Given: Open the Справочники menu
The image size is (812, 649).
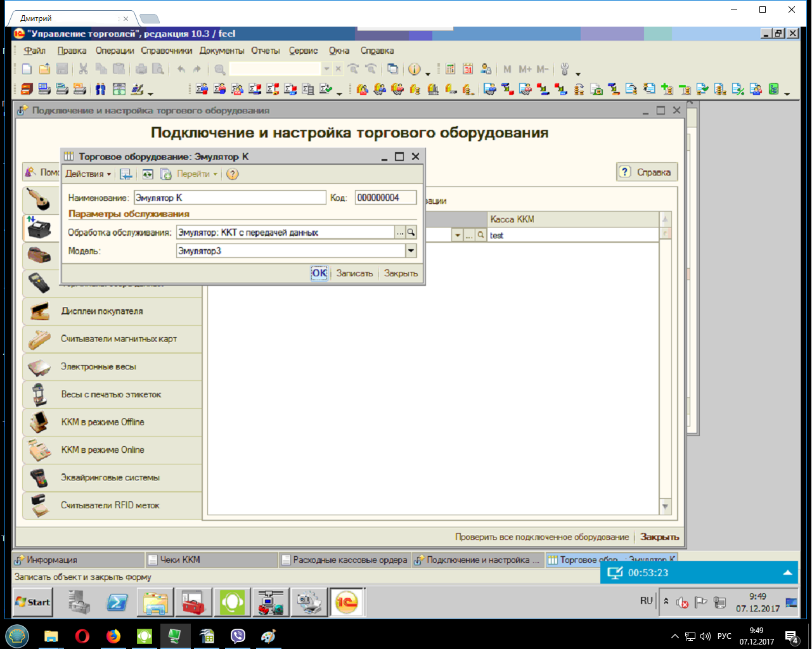Looking at the screenshot, I should (x=166, y=51).
